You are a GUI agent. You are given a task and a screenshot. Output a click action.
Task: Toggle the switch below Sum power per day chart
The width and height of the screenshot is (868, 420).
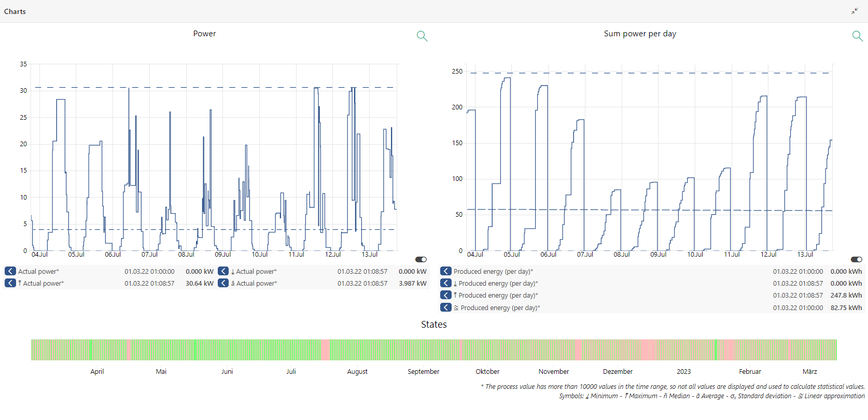pyautogui.click(x=857, y=259)
